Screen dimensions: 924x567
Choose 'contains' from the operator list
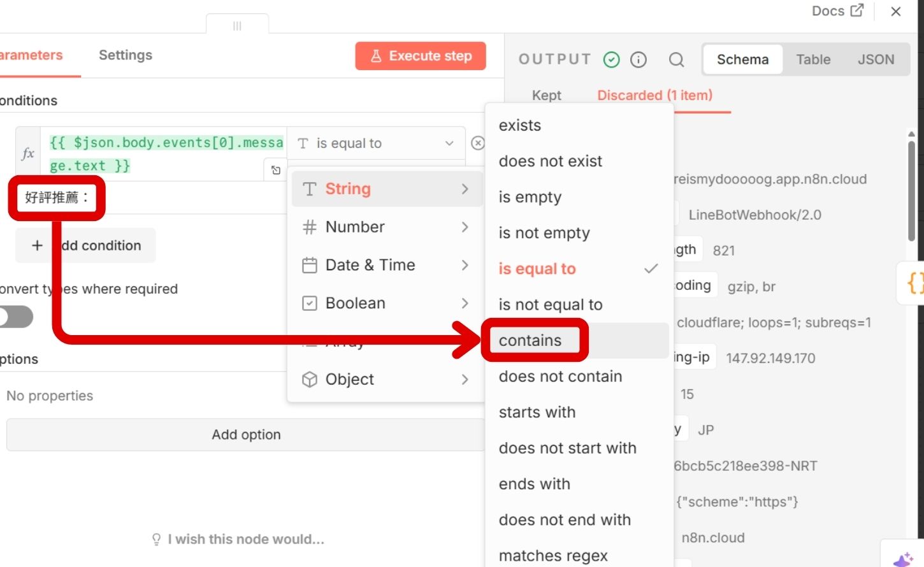pyautogui.click(x=531, y=341)
